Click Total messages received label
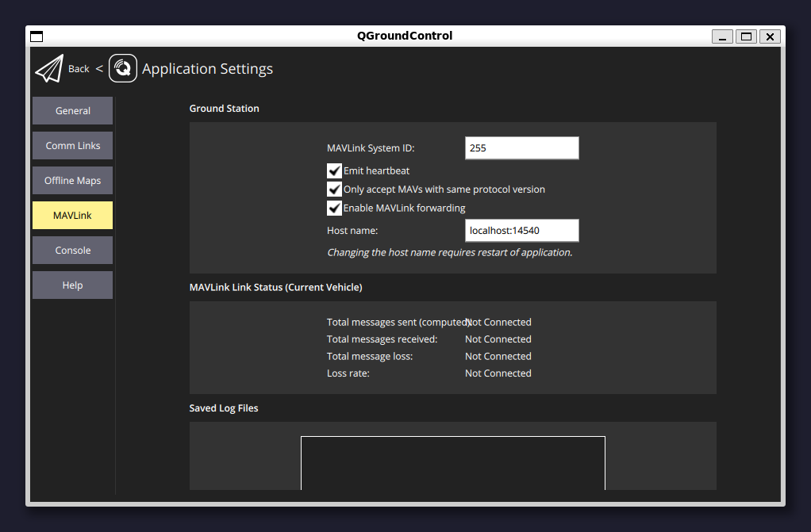The width and height of the screenshot is (811, 532). coord(382,339)
